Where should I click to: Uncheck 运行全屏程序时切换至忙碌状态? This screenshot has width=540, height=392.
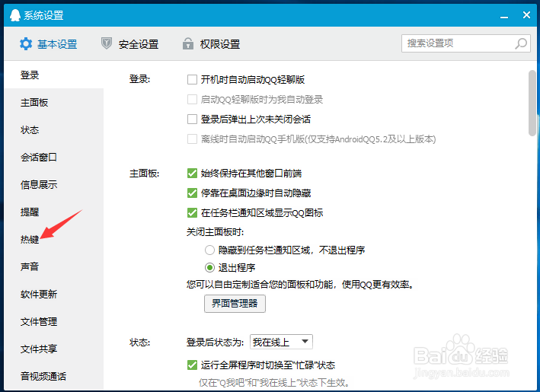(x=192, y=365)
